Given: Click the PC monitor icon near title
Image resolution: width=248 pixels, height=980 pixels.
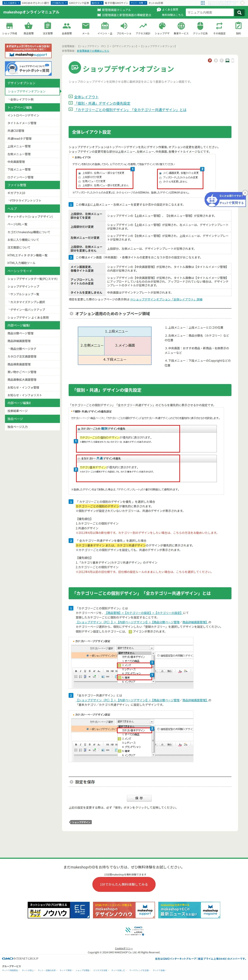Looking at the screenshot, I should click(227, 60).
